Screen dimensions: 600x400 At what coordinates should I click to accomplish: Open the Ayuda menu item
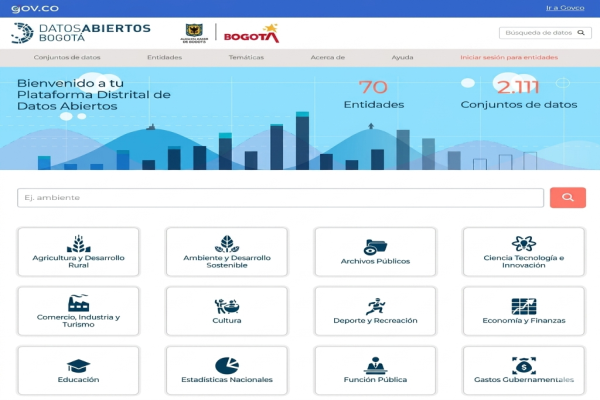click(403, 57)
